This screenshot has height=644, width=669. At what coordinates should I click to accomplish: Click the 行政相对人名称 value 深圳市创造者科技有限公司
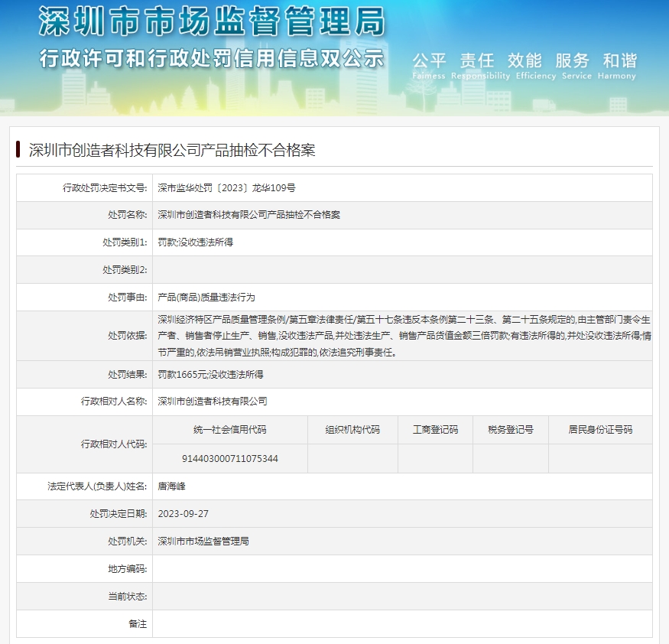click(213, 402)
